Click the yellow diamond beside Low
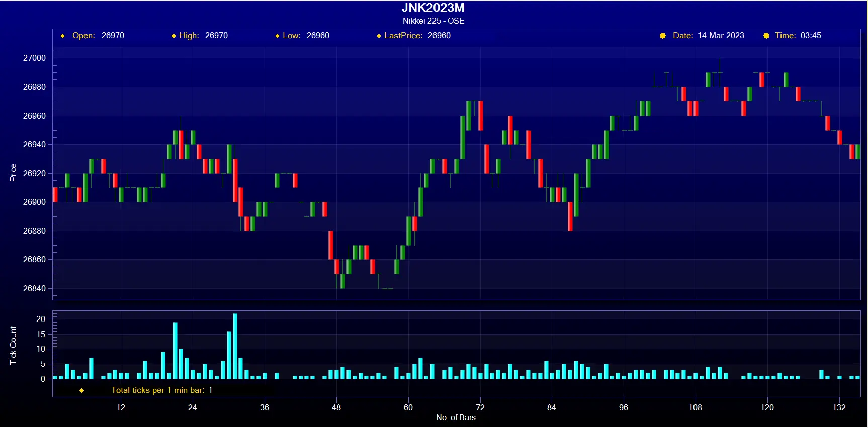 (277, 36)
